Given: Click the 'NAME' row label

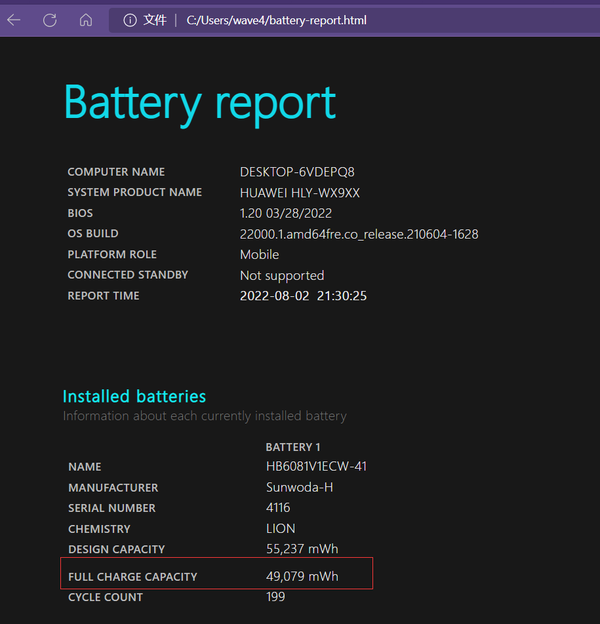Looking at the screenshot, I should click(x=84, y=467).
